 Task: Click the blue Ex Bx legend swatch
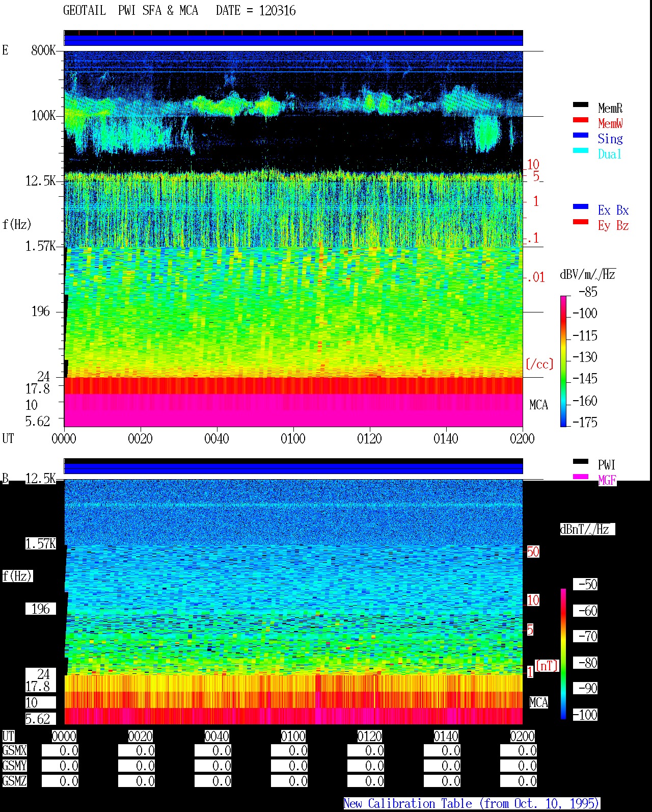click(581, 206)
